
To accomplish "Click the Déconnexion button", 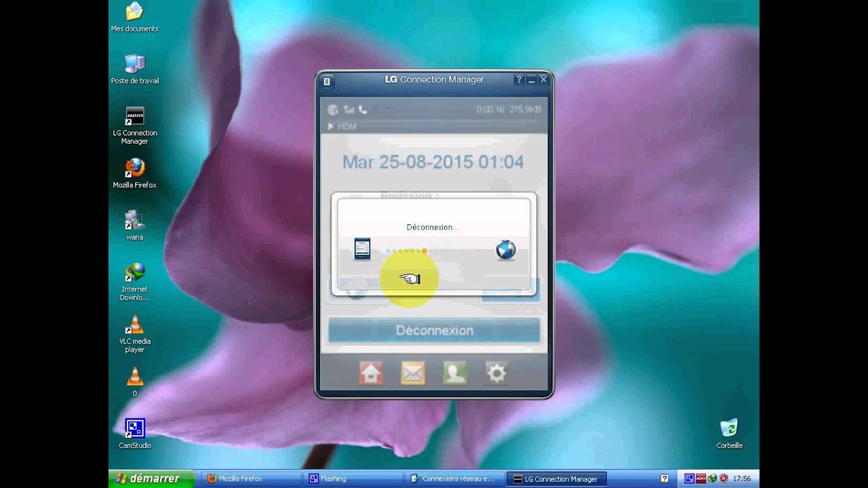I will pyautogui.click(x=434, y=330).
